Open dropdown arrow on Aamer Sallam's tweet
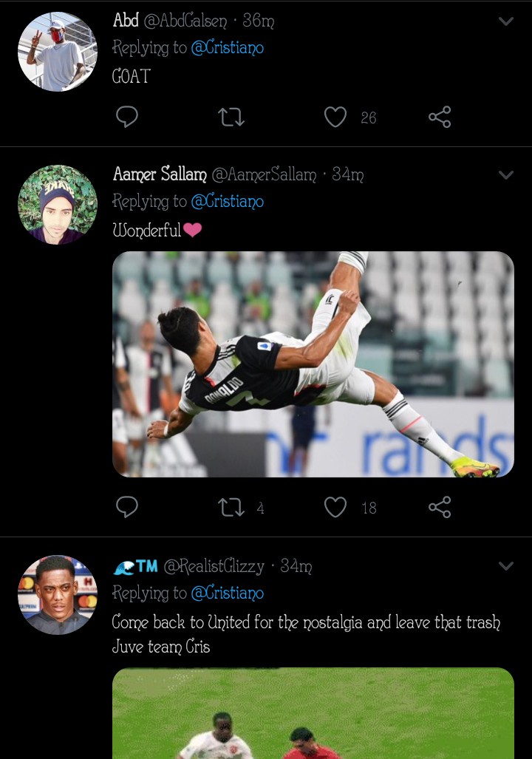The image size is (532, 759). coord(506,175)
